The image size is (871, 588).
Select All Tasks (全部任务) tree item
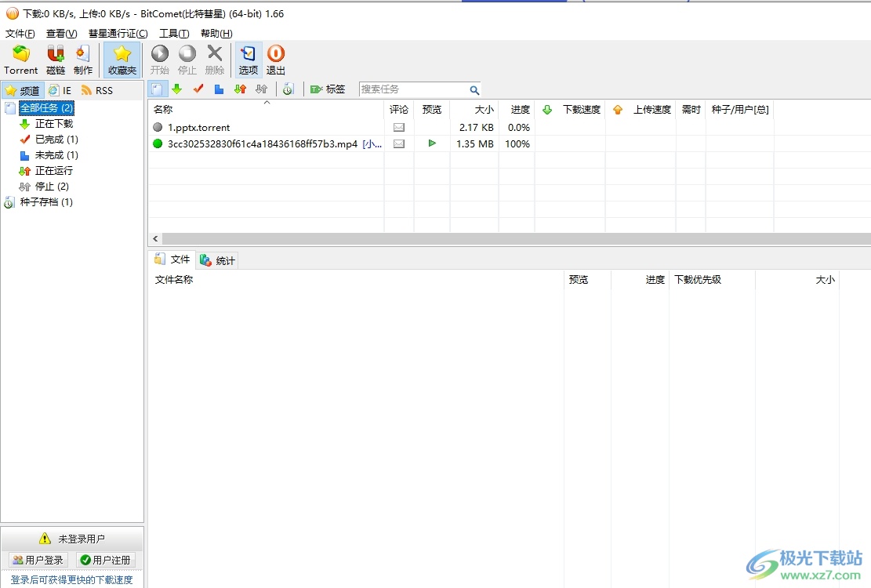pyautogui.click(x=46, y=107)
